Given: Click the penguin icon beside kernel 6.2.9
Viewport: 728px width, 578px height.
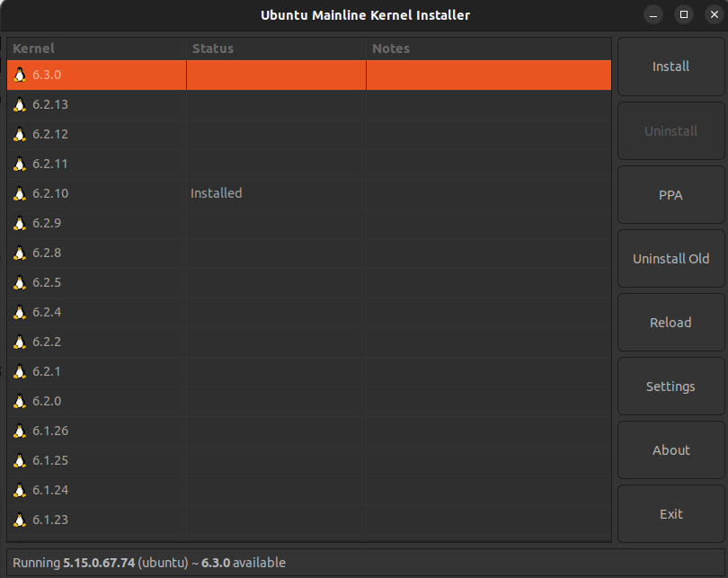Looking at the screenshot, I should click(x=20, y=223).
